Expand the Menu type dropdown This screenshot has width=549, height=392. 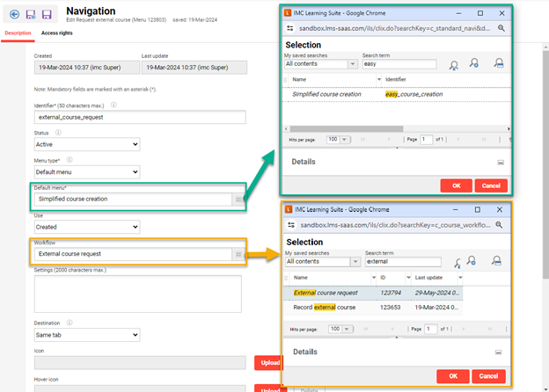[x=86, y=172]
